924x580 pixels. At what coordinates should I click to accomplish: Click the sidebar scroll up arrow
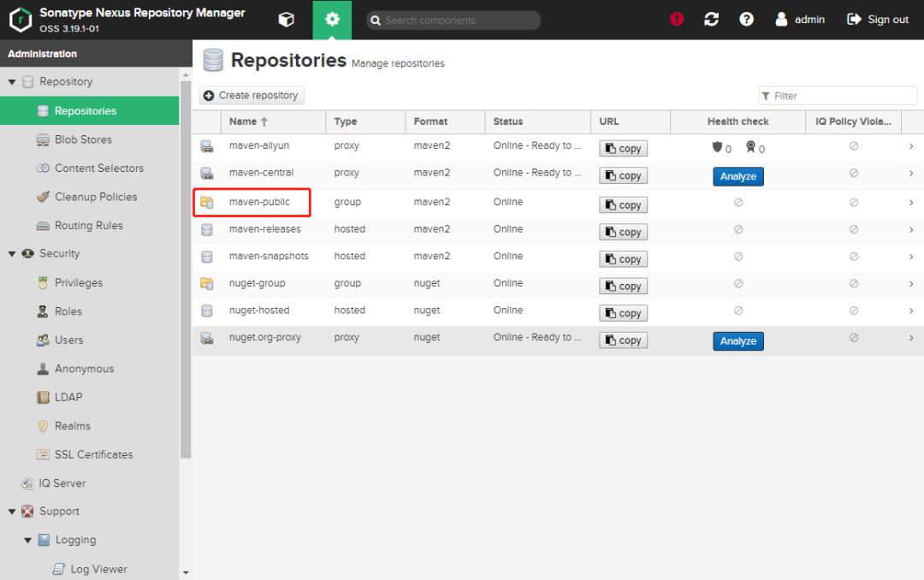point(186,75)
